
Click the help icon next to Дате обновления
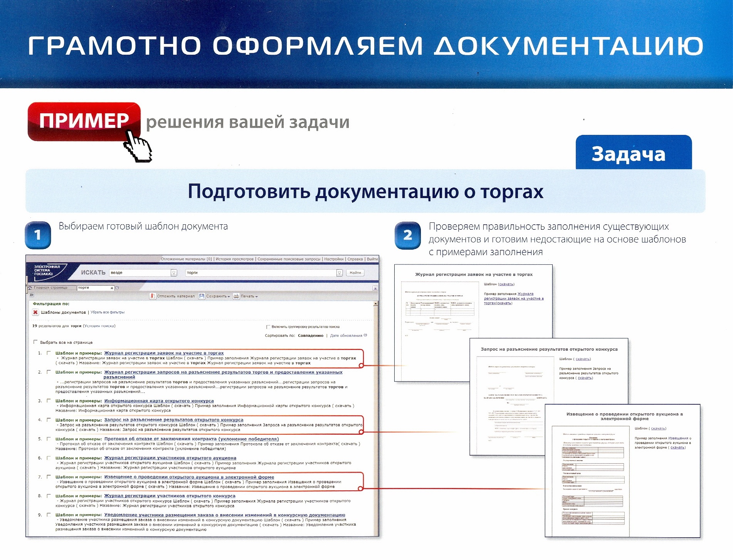pyautogui.click(x=365, y=335)
